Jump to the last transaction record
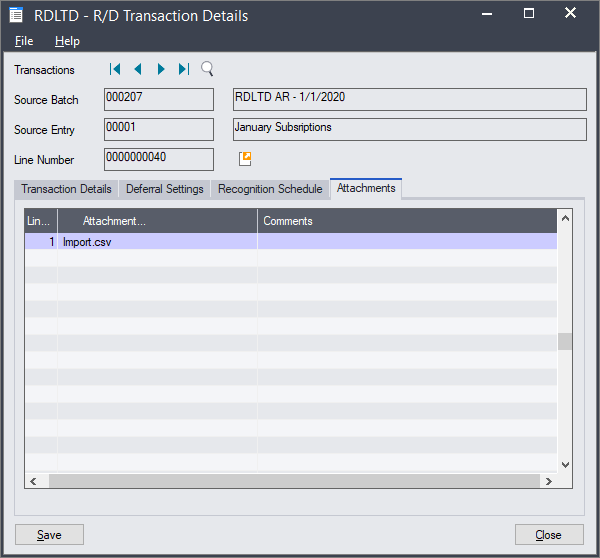 pos(184,69)
